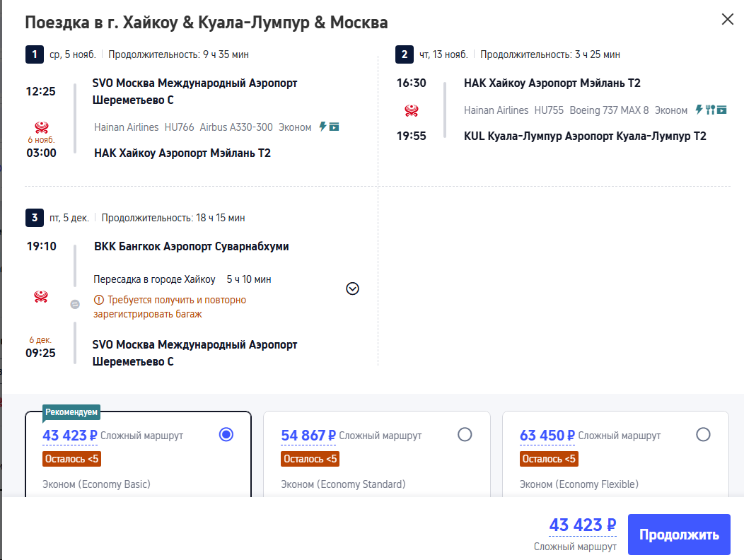Screen dimensions: 744x560
Task: Click the date чт, 13 нояб.
Action: [443, 54]
